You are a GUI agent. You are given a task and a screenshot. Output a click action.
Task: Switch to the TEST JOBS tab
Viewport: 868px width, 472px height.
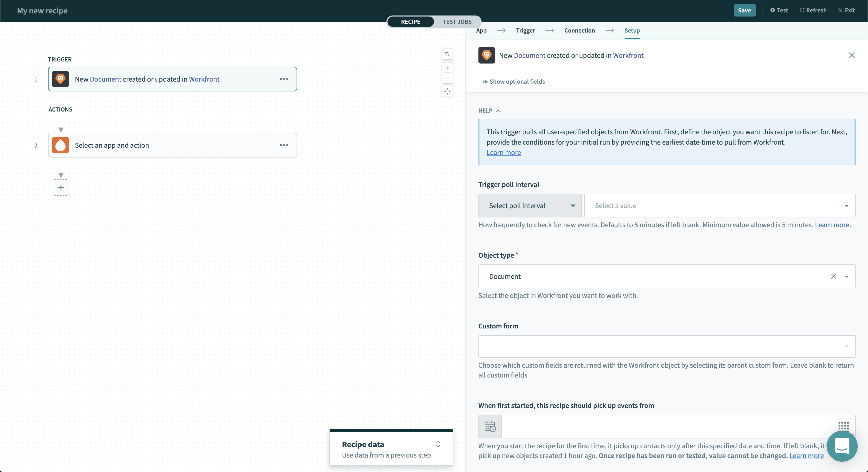pyautogui.click(x=457, y=21)
